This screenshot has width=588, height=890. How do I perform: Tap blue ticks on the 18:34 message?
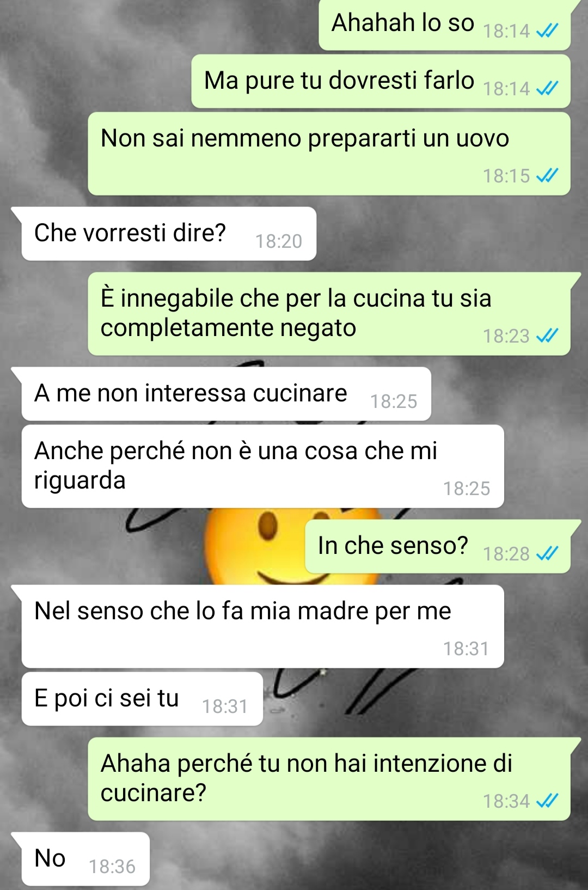547,801
